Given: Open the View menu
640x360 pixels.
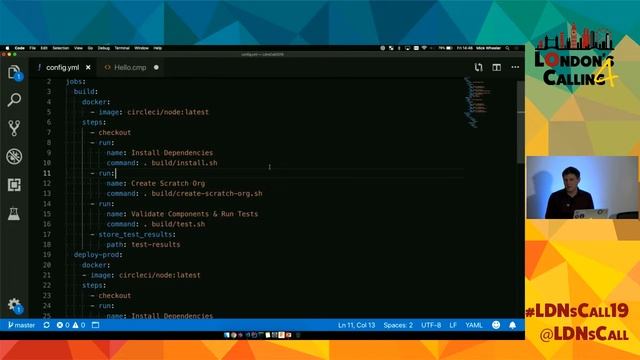Looking at the screenshot, I should (x=78, y=48).
